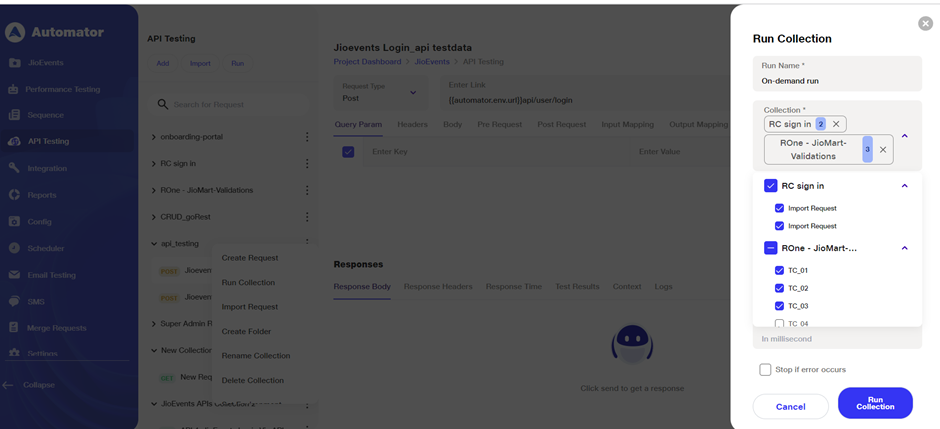Image resolution: width=940 pixels, height=429 pixels.
Task: Click Run Name input field
Action: tap(837, 74)
